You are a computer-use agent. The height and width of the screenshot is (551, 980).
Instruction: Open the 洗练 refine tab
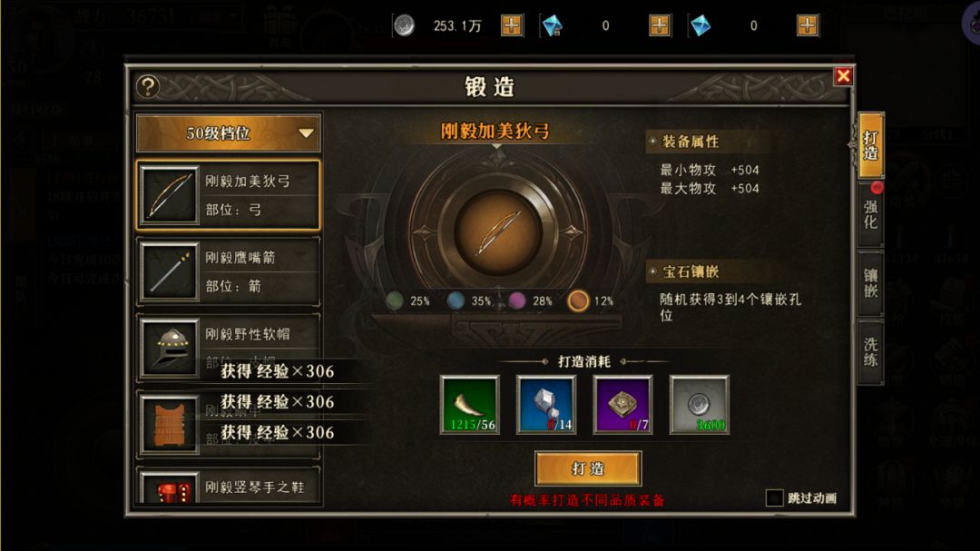[870, 352]
